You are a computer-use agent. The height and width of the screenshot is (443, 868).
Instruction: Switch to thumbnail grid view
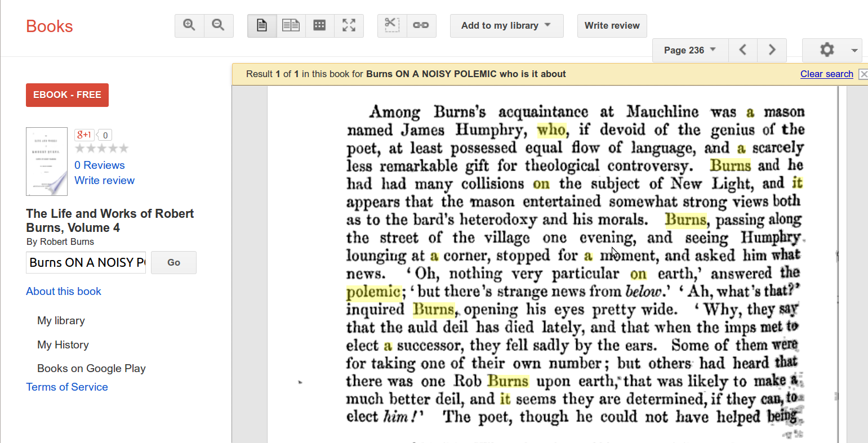(x=320, y=25)
